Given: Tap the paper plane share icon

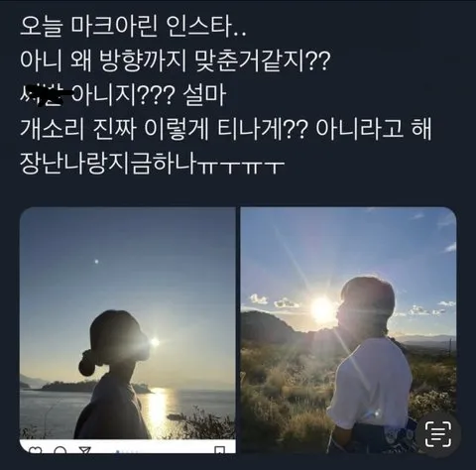Looking at the screenshot, I should [84, 450].
